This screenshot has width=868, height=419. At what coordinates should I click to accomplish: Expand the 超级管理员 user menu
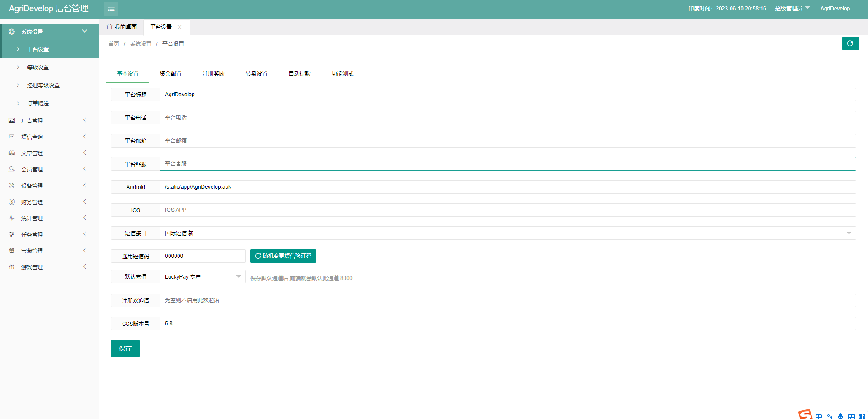[792, 9]
